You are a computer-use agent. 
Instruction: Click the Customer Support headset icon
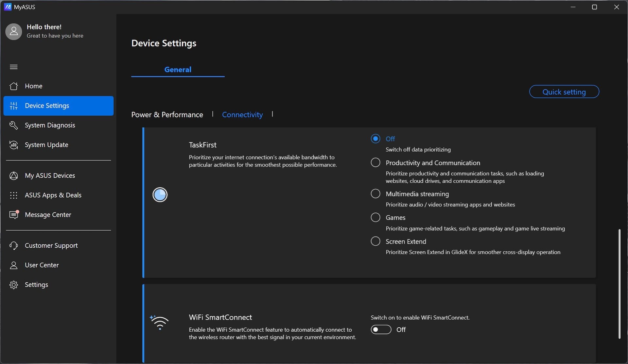[14, 245]
